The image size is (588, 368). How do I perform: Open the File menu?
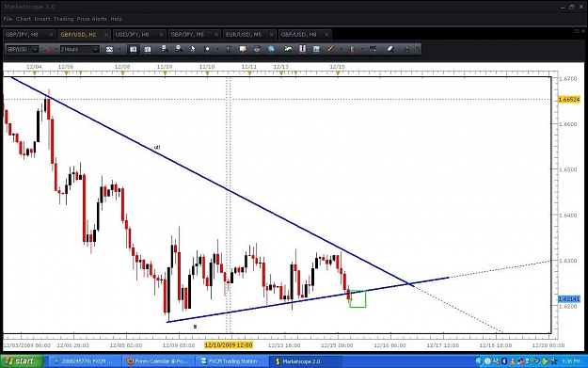pos(8,19)
